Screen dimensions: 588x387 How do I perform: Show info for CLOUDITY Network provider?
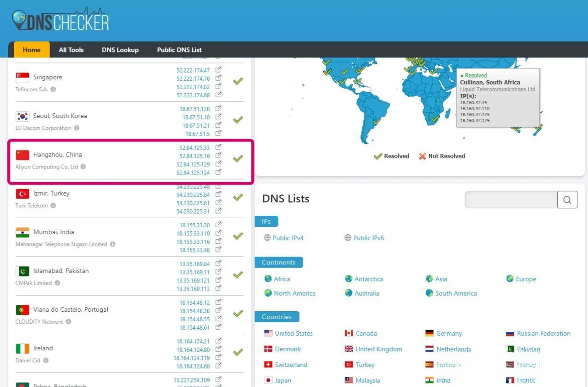pyautogui.click(x=68, y=321)
